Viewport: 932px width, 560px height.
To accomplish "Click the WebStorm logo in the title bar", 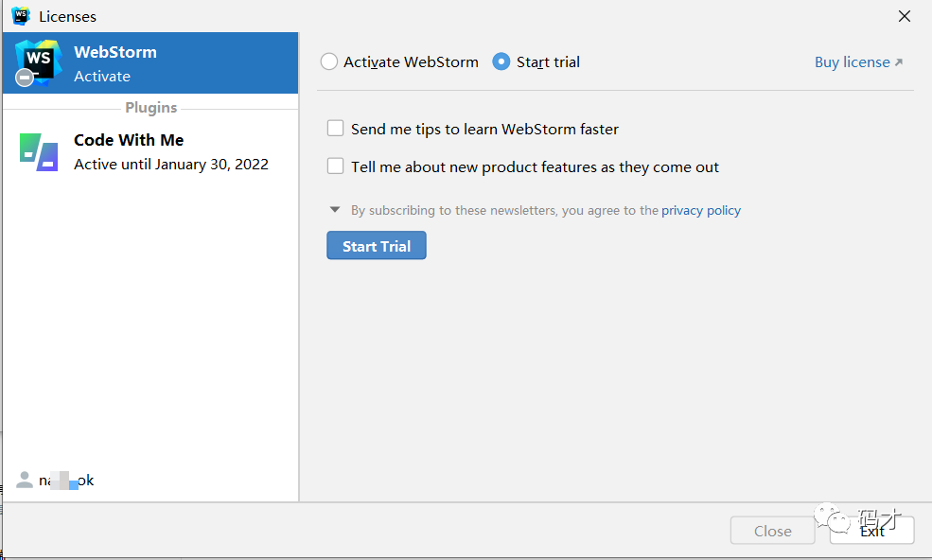I will click(21, 16).
